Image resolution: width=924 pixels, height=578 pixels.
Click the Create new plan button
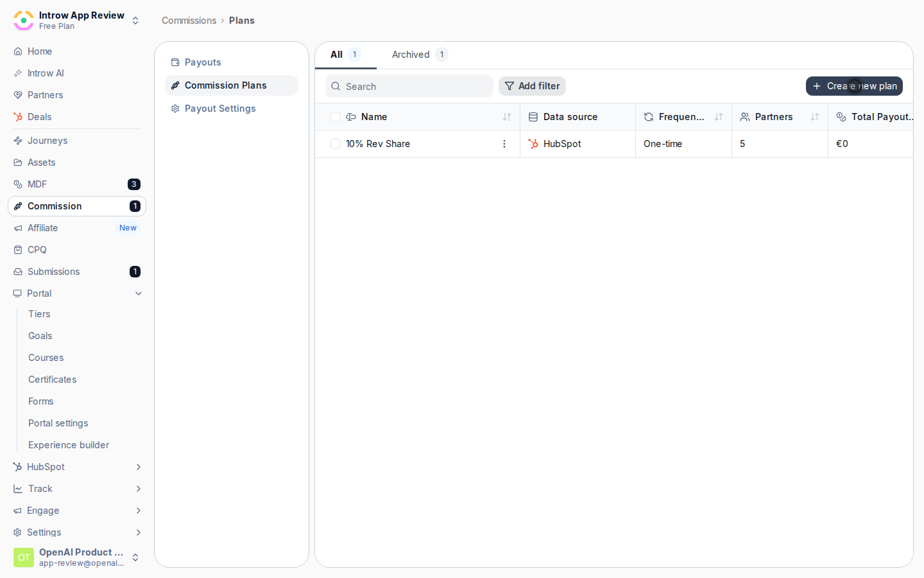tap(854, 86)
